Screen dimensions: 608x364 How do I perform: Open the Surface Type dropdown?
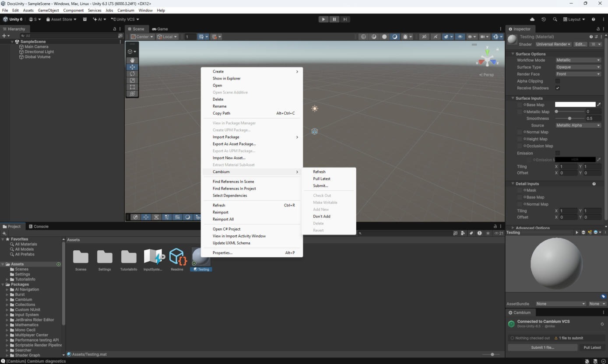pyautogui.click(x=578, y=67)
